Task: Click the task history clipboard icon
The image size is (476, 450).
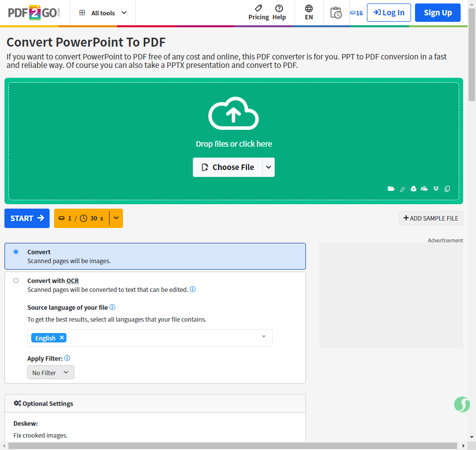Action: (x=336, y=13)
